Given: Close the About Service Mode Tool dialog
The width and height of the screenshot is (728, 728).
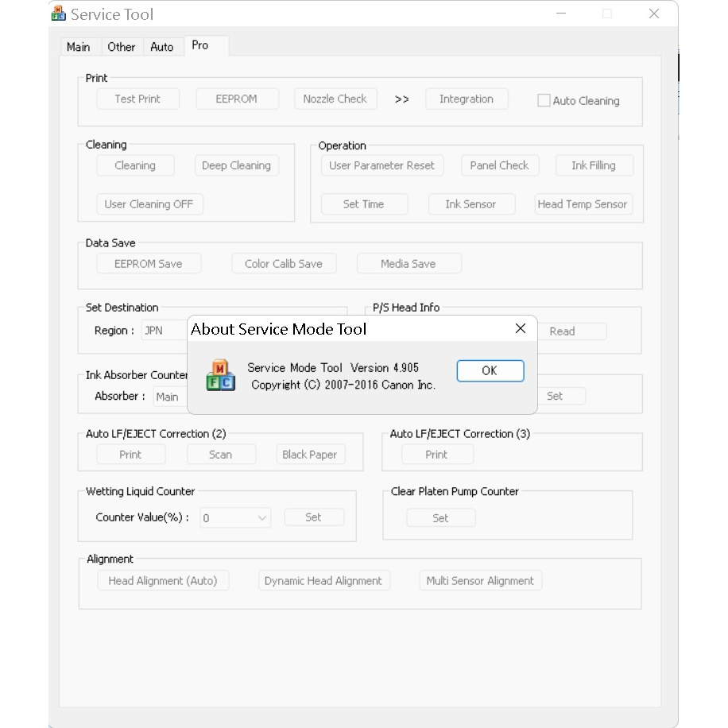Looking at the screenshot, I should point(521,328).
